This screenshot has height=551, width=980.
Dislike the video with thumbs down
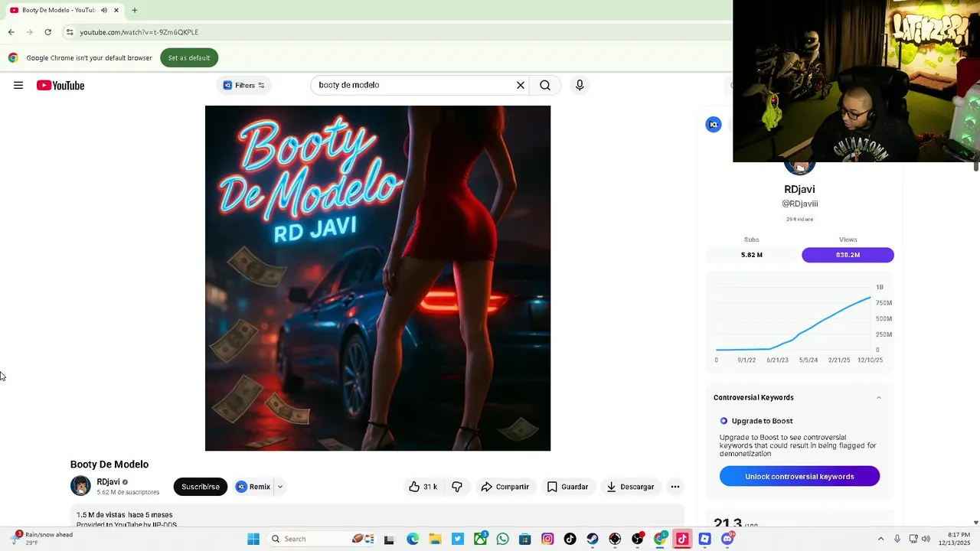pyautogui.click(x=457, y=487)
